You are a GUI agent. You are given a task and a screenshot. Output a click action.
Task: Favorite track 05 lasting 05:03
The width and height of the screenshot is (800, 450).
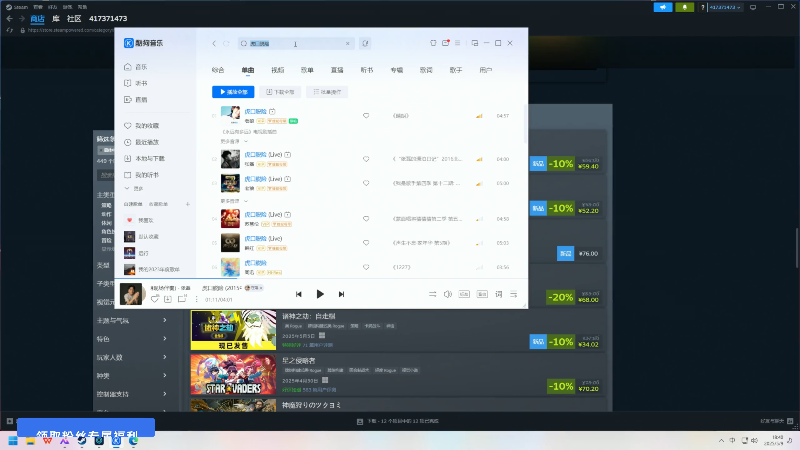click(x=366, y=243)
